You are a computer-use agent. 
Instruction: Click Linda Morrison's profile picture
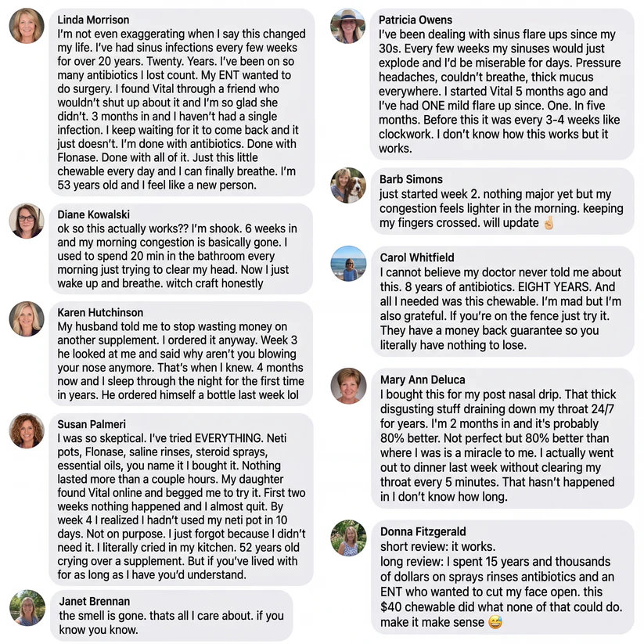point(27,26)
